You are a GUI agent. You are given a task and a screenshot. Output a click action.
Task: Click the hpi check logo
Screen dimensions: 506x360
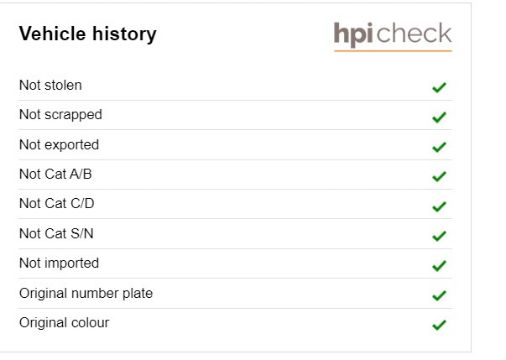(x=393, y=36)
